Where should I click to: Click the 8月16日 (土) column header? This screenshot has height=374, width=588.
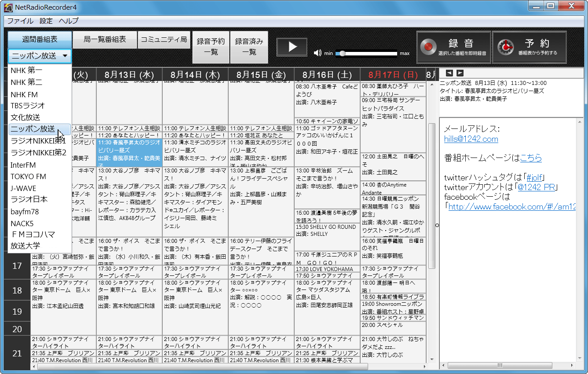click(327, 74)
